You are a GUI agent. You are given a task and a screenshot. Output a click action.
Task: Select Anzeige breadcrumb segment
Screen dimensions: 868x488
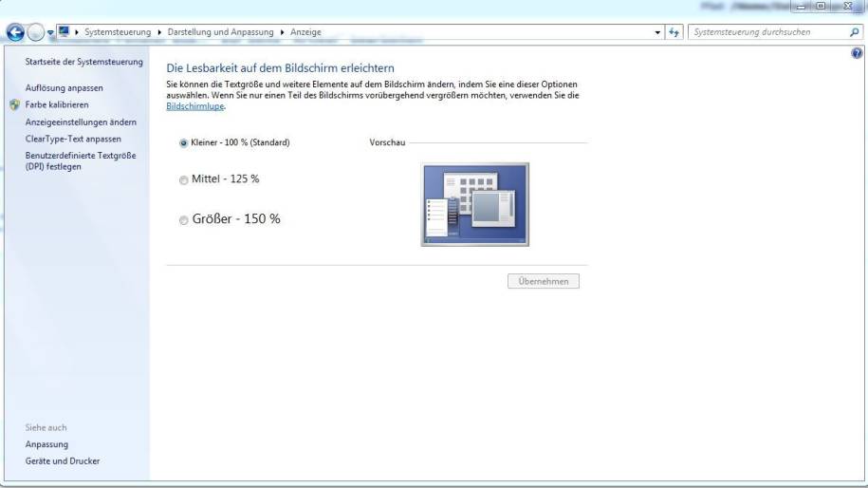tap(305, 32)
